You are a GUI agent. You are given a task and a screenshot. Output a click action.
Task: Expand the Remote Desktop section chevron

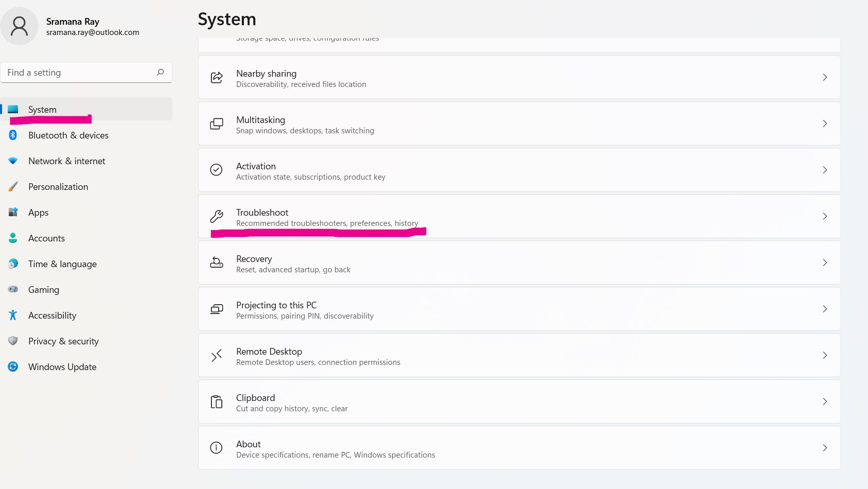[x=825, y=355]
